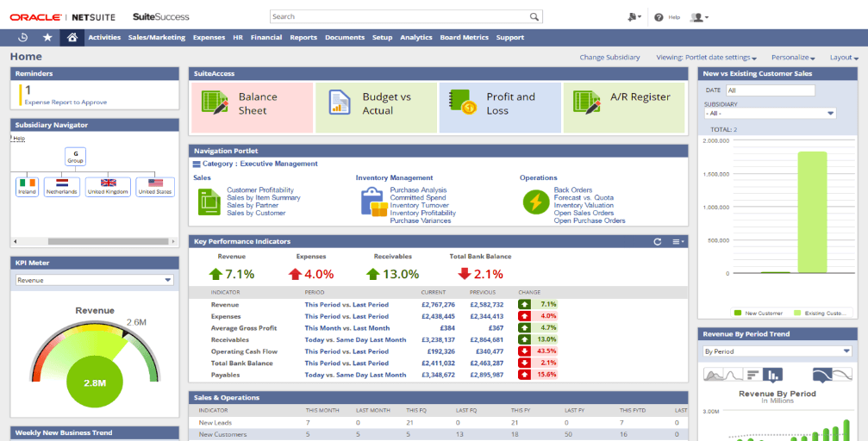Open the Board Metrics menu
This screenshot has height=441, width=868.
click(465, 38)
